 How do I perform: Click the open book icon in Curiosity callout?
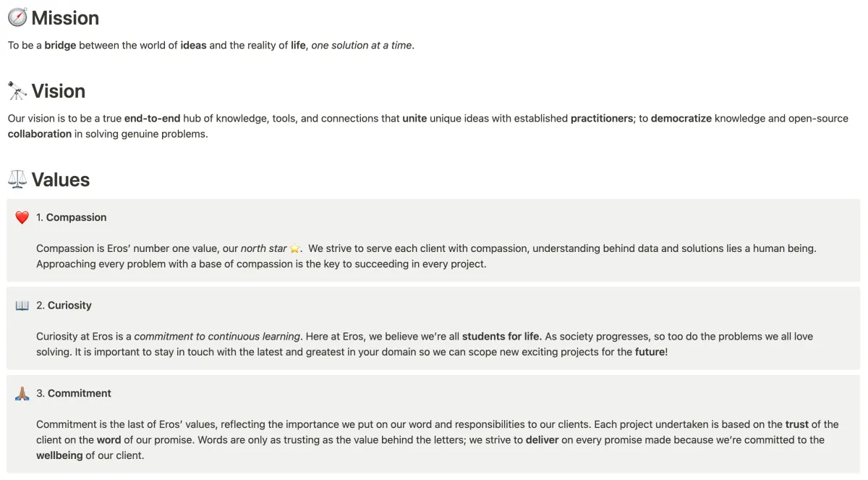(22, 306)
